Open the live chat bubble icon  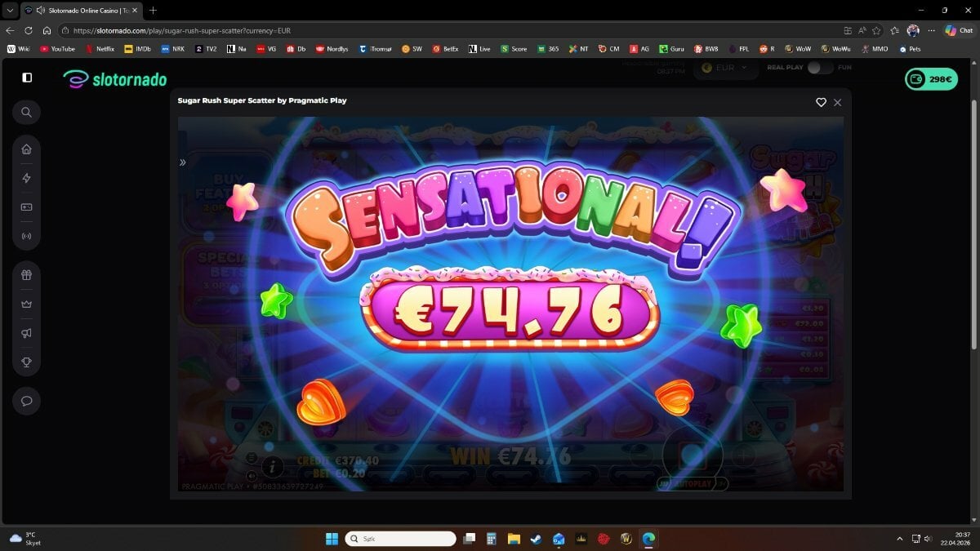(27, 401)
